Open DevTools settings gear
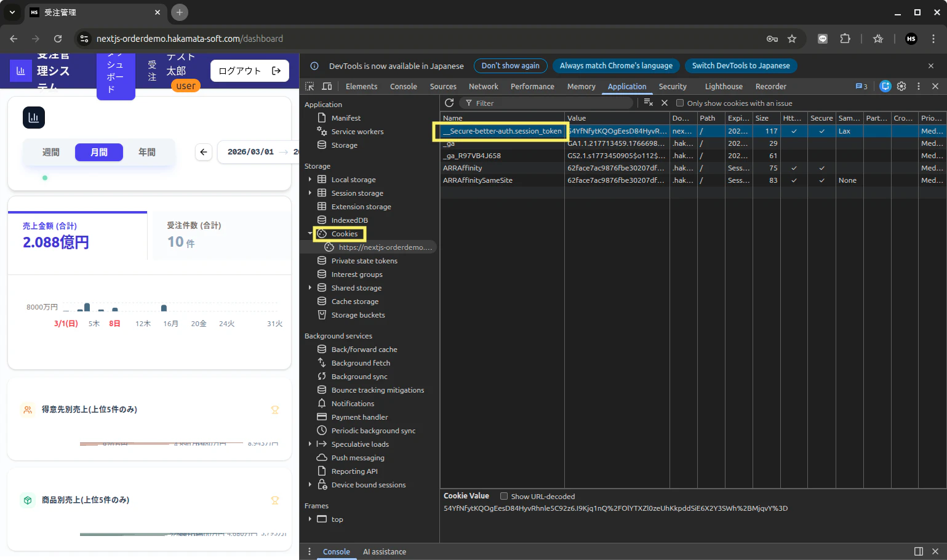 pos(901,86)
